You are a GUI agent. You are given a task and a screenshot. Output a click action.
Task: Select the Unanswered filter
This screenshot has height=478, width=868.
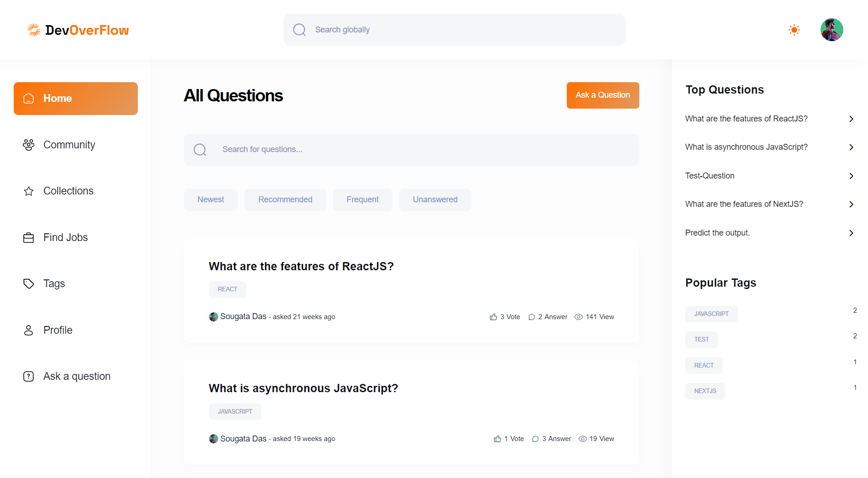point(435,200)
